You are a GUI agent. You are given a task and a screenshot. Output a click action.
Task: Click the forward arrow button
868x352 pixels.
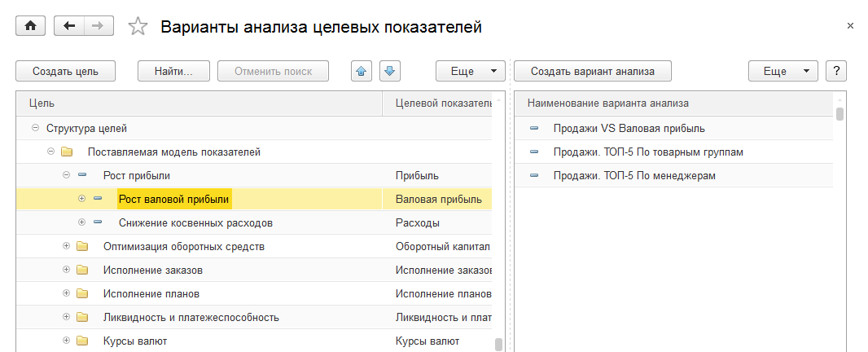pos(98,26)
